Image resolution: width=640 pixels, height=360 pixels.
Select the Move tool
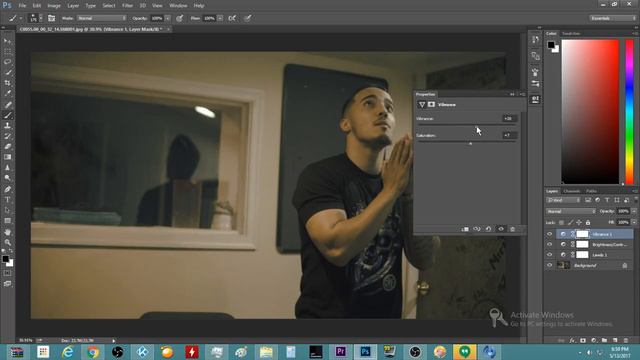tap(7, 41)
